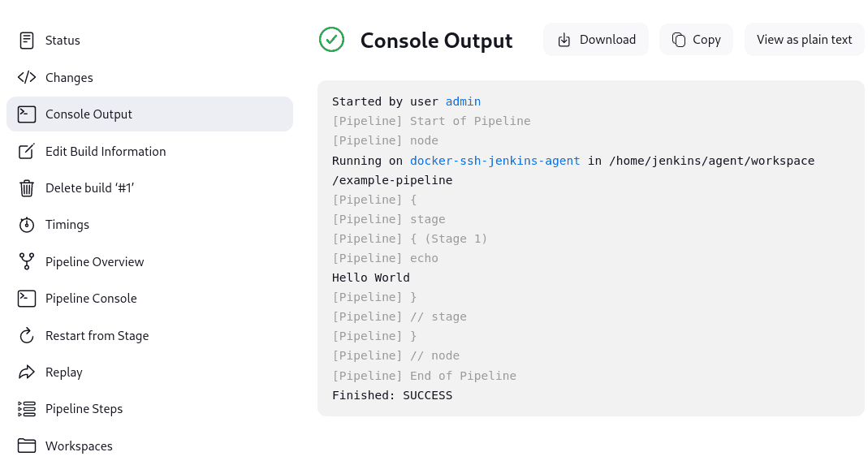Viewport: 868px width, 465px height.
Task: Click the Pipeline Overview branch icon
Action: [x=27, y=262]
